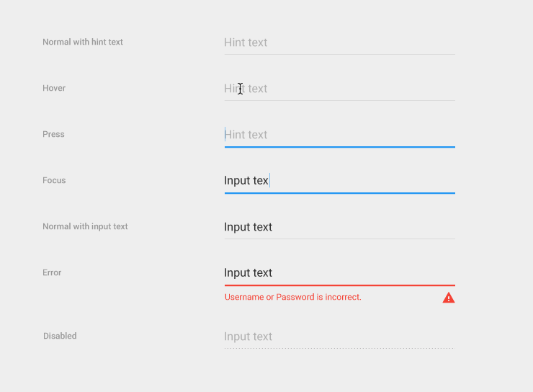Click the 'Disabled' label
Image resolution: width=533 pixels, height=392 pixels.
(x=60, y=336)
